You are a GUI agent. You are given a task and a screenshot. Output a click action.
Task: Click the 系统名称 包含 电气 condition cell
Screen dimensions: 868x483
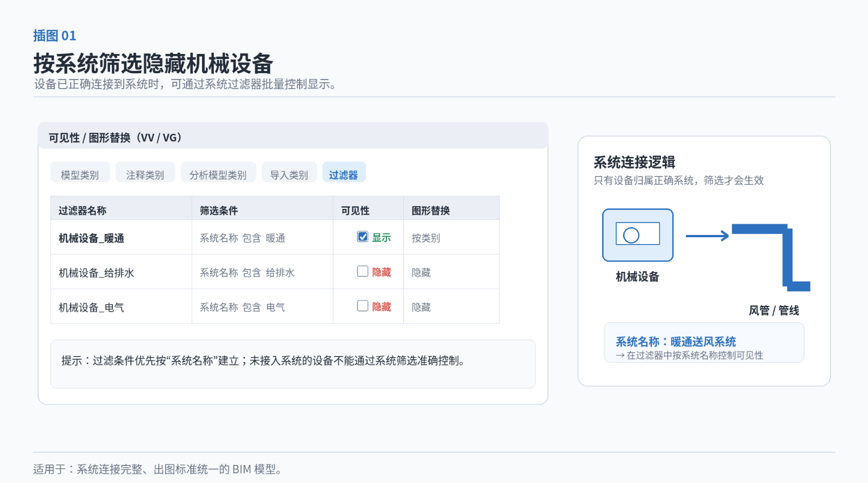(x=263, y=306)
